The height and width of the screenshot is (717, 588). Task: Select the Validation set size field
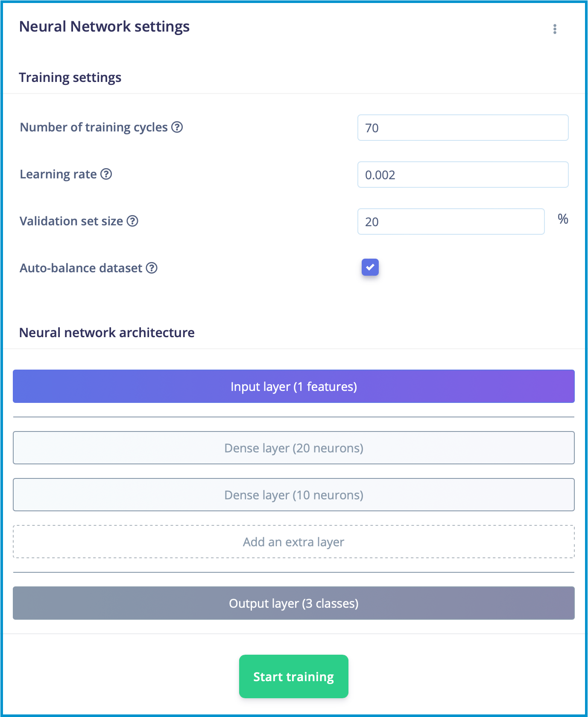pyautogui.click(x=451, y=222)
